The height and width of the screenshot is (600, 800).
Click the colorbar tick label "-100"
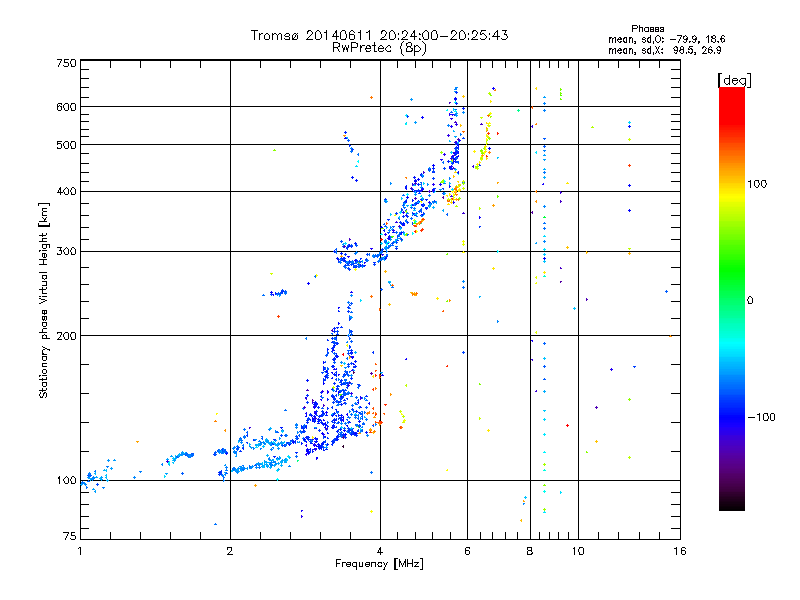761,417
